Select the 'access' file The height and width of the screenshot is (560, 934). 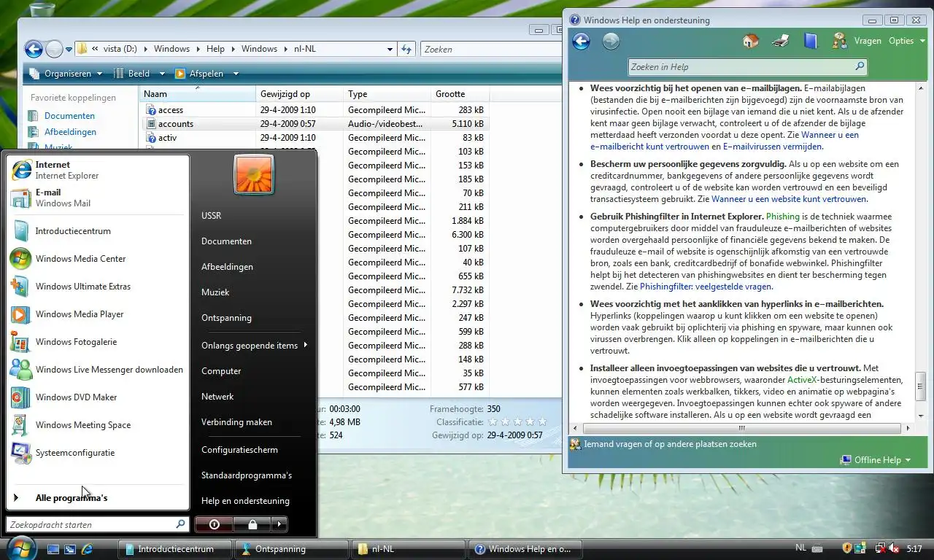[171, 110]
